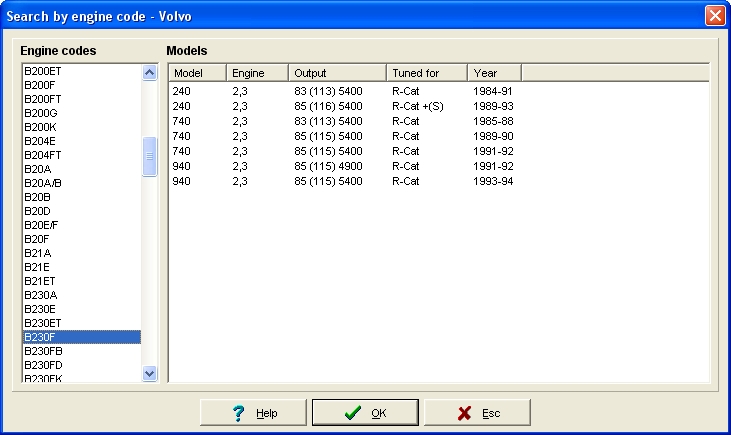Image resolution: width=731 pixels, height=435 pixels.
Task: Sort by the Model column header
Action: pos(197,73)
